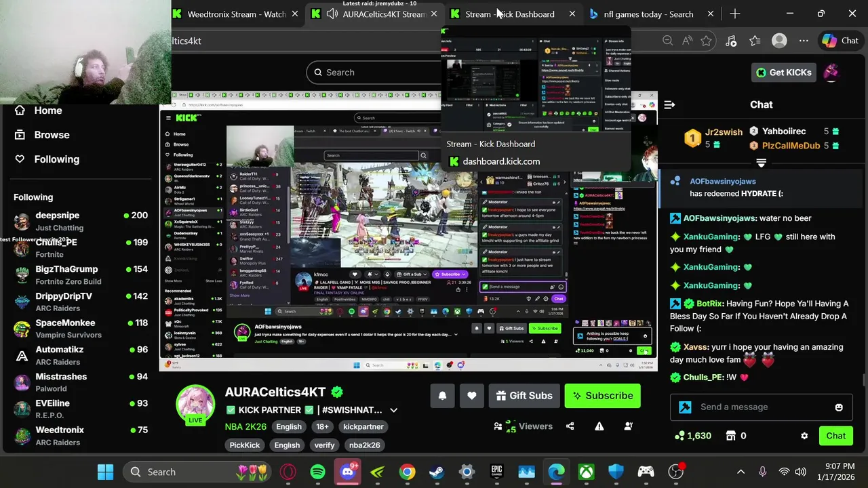Click XankuGaming username in LFG message
The width and height of the screenshot is (868, 488).
point(711,237)
